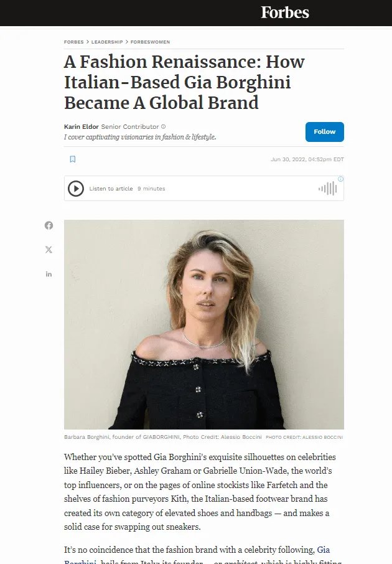Navigate to the FORBES breadcrumb
This screenshot has width=392, height=564.
click(x=73, y=42)
